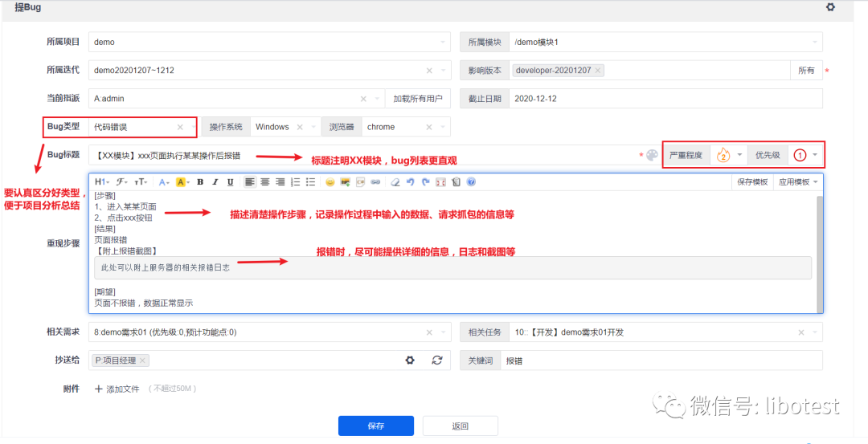The image size is (868, 444).
Task: Click the 截止日期 date field
Action: point(665,99)
